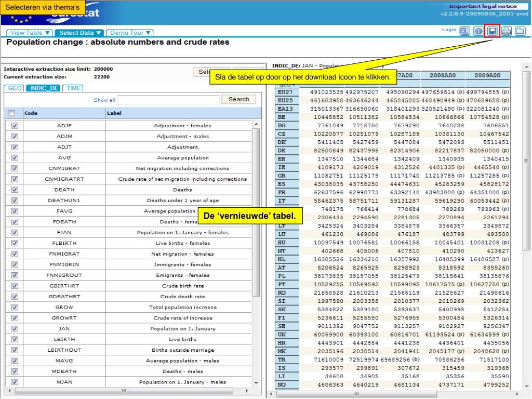Image resolution: width=532 pixels, height=399 pixels.
Task: Open the information icon
Action: coord(478,31)
